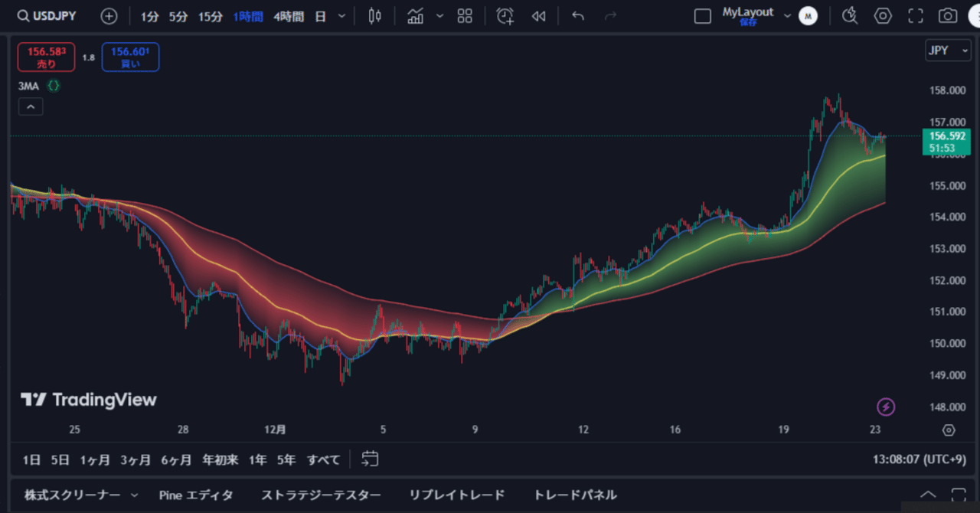The width and height of the screenshot is (980, 513).
Task: Select the 年初来 date range
Action: point(220,459)
